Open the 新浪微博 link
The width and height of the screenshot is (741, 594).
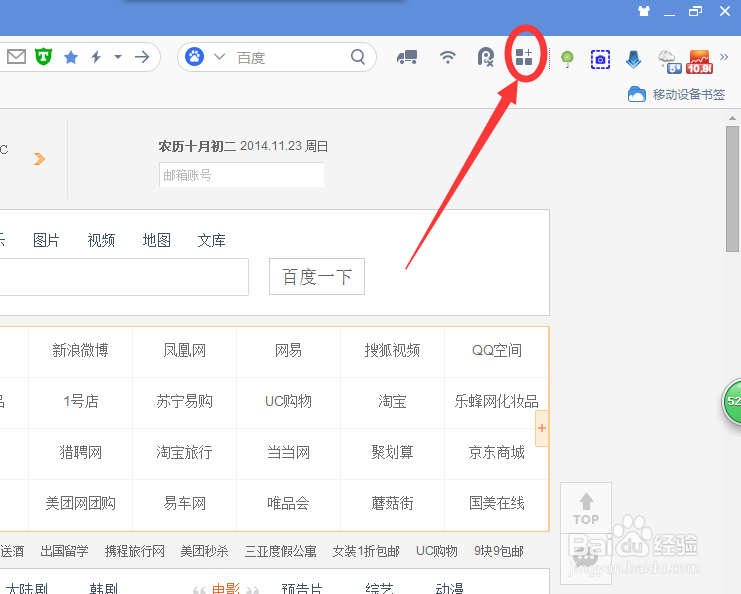point(80,350)
